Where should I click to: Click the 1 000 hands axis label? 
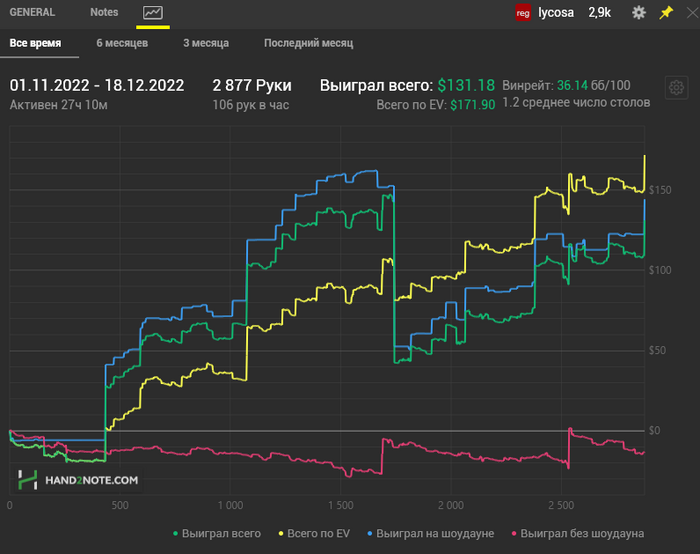[230, 505]
